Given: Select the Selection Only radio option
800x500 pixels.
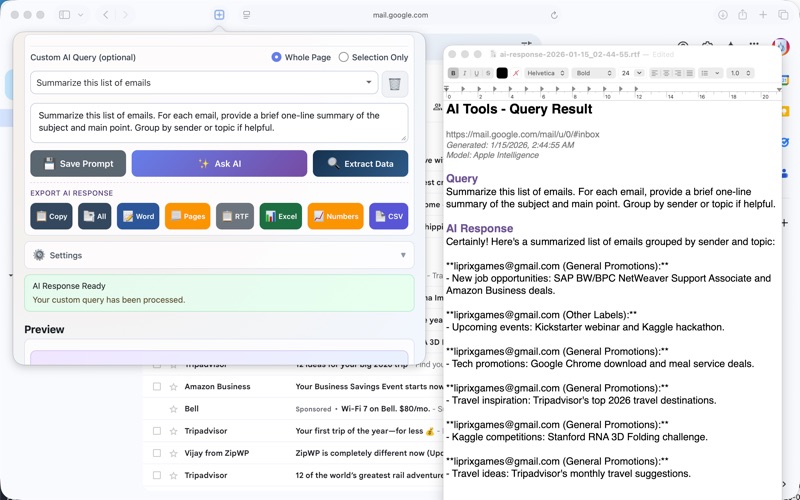Looking at the screenshot, I should click(343, 57).
